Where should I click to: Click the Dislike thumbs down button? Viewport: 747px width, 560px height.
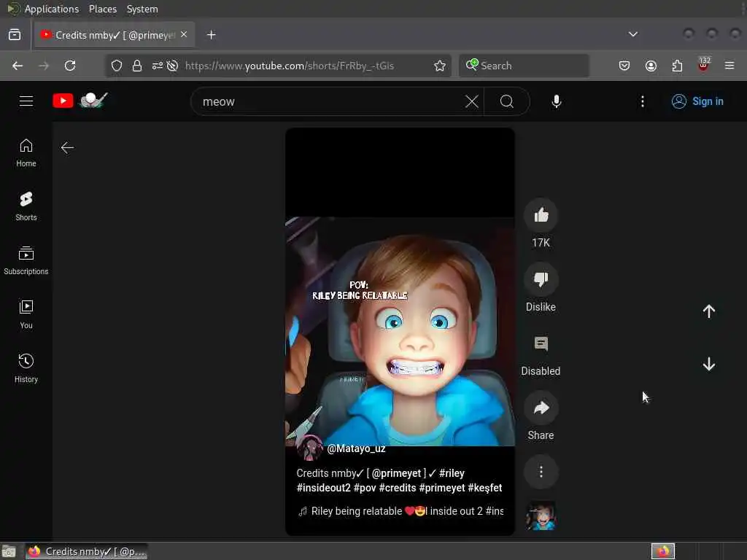[x=541, y=279]
